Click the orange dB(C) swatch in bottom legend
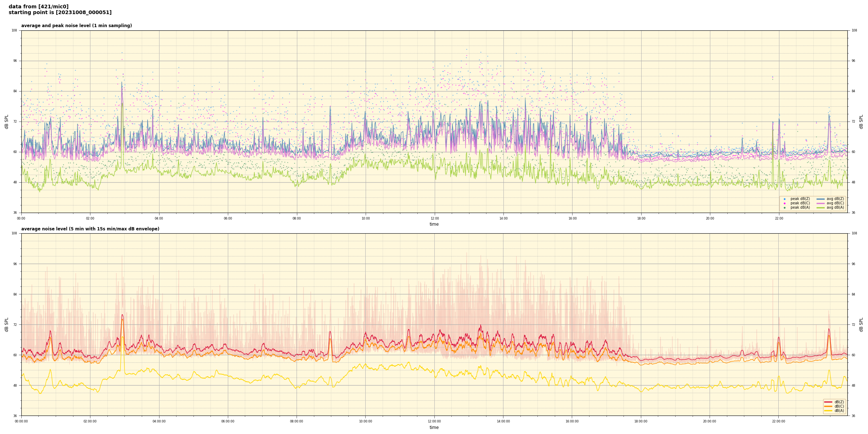 coord(828,406)
